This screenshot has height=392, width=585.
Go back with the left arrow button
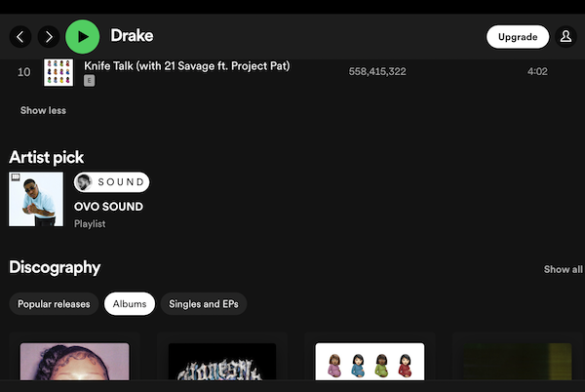(x=20, y=37)
